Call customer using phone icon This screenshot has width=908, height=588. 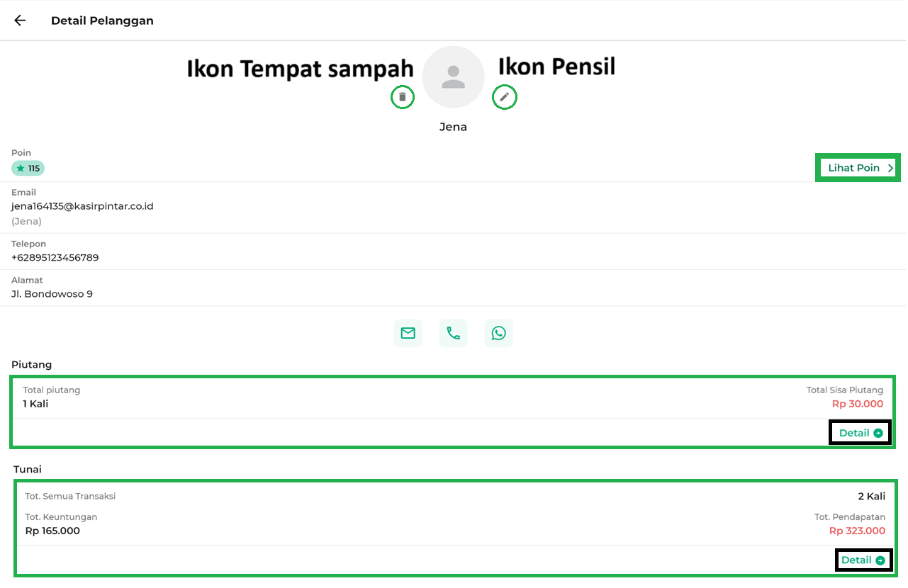click(453, 333)
